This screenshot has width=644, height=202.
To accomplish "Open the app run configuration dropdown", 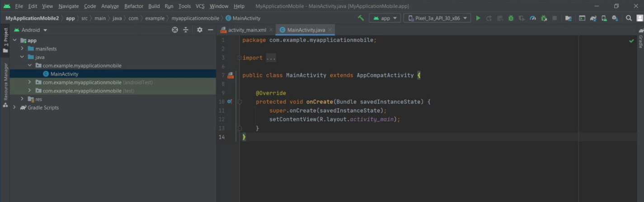I will click(x=385, y=18).
